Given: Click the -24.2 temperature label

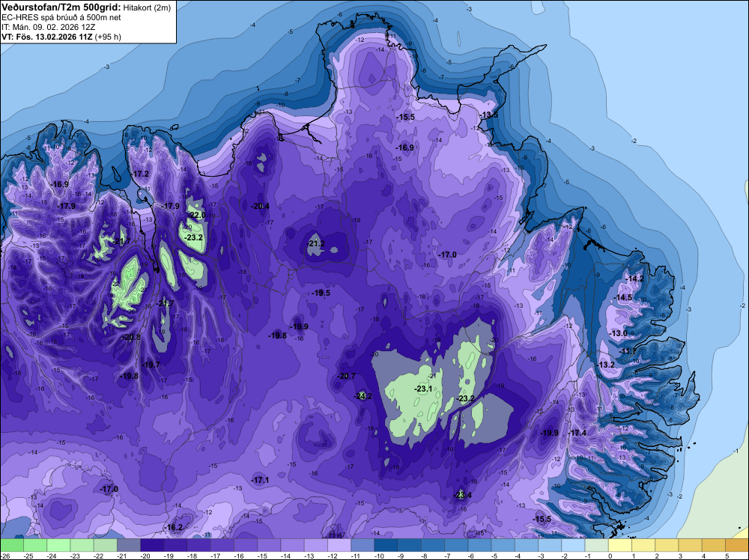Looking at the screenshot, I should tap(363, 396).
